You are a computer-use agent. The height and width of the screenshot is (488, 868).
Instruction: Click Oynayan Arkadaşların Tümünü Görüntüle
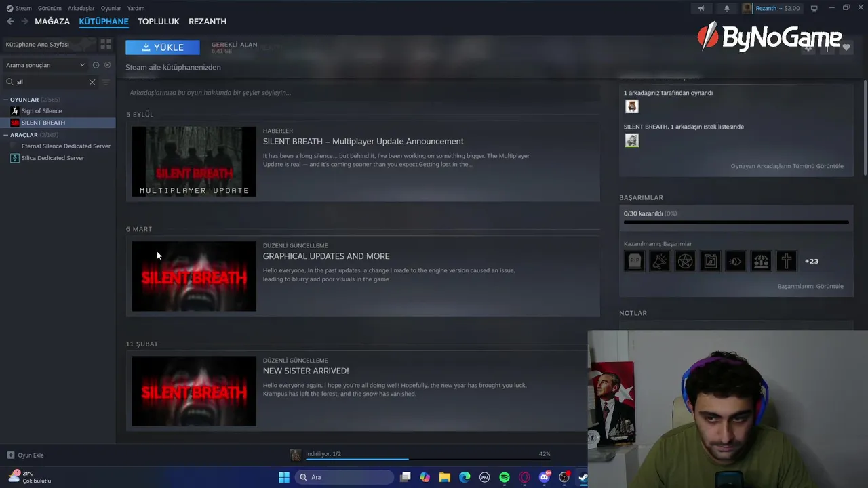coord(787,166)
